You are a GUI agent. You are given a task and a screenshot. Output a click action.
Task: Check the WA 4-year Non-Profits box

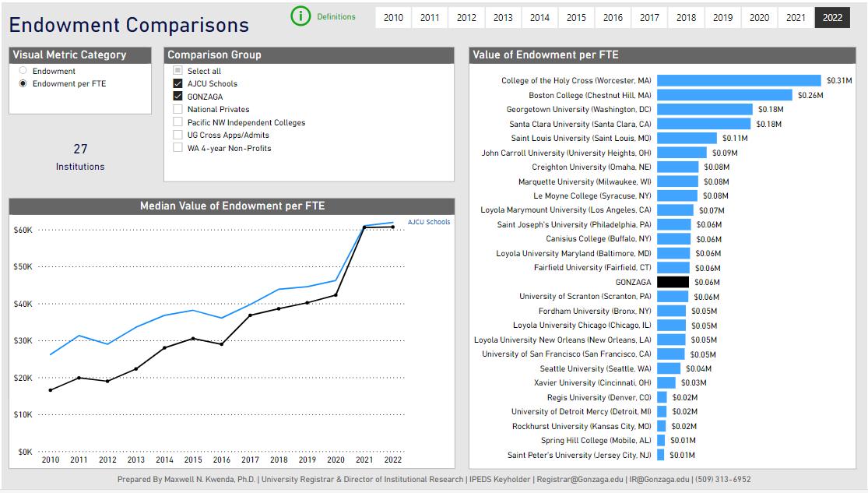click(177, 148)
